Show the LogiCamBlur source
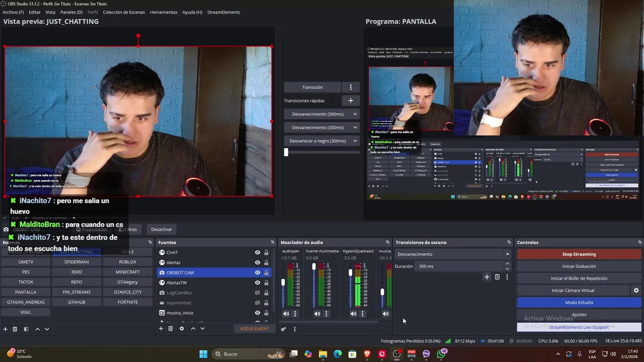Image resolution: width=644 pixels, height=362 pixels. (x=258, y=293)
